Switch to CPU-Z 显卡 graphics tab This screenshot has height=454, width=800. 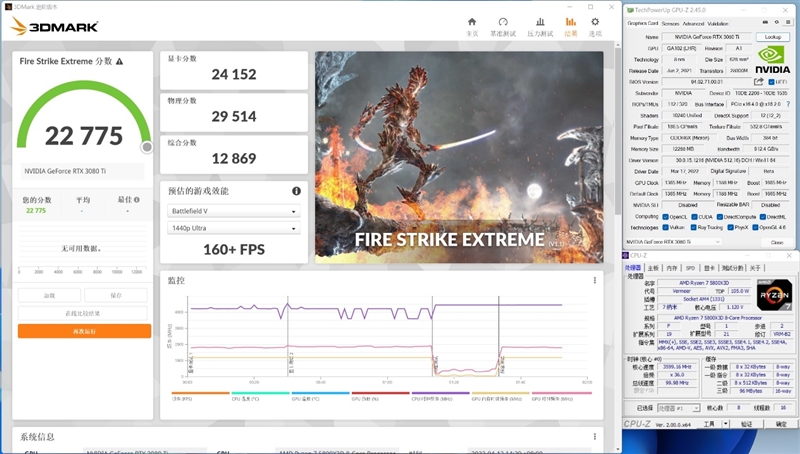click(x=709, y=268)
